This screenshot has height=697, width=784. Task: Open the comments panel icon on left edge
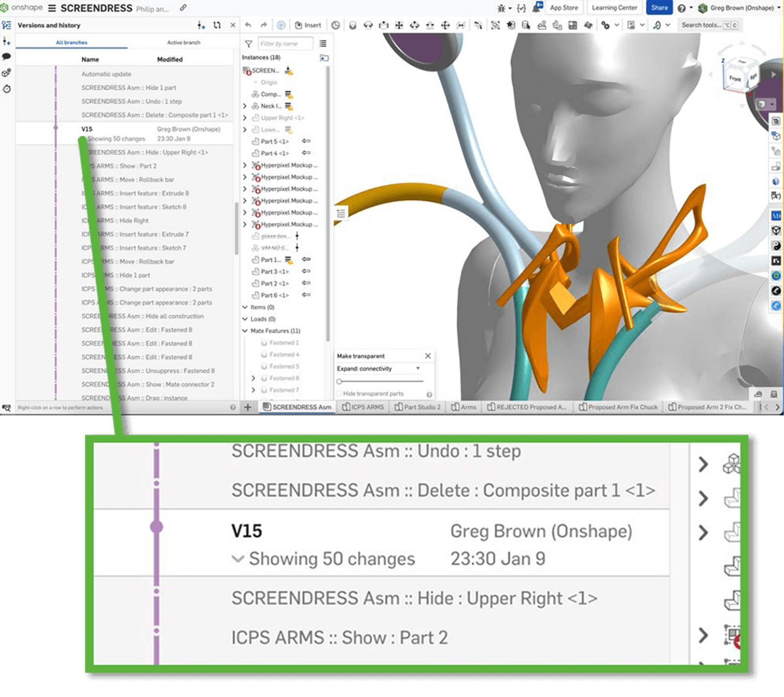6,55
